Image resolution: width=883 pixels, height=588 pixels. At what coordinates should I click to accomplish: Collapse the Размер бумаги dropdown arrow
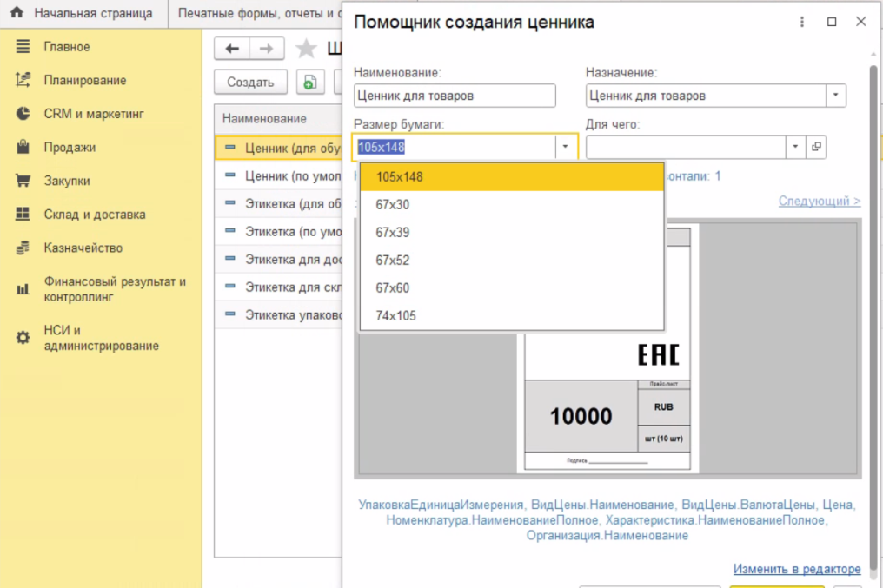point(565,147)
